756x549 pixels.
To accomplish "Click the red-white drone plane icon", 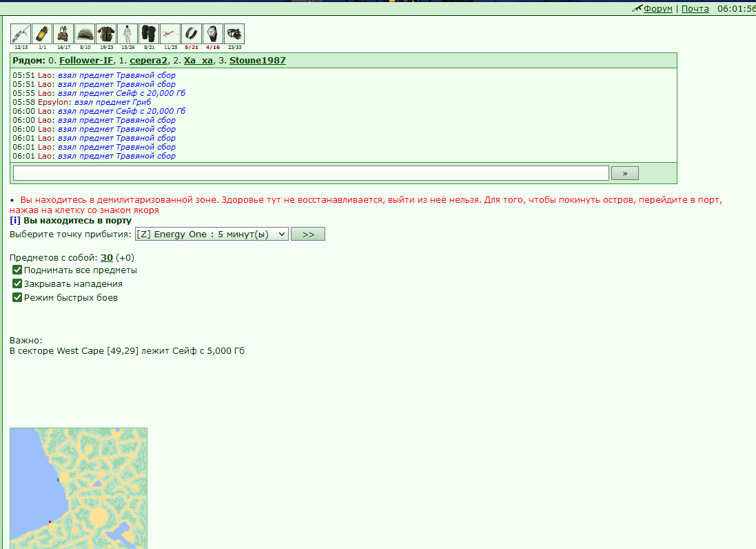I will pos(170,34).
